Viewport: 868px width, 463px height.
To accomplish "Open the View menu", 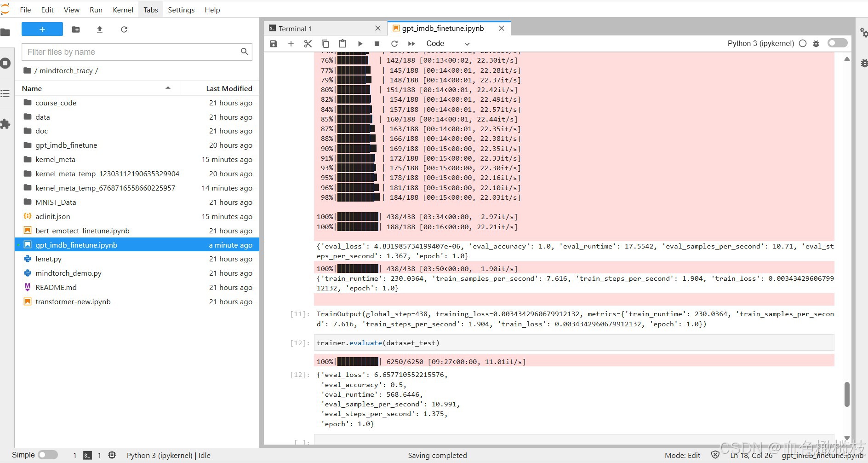I will pyautogui.click(x=71, y=10).
